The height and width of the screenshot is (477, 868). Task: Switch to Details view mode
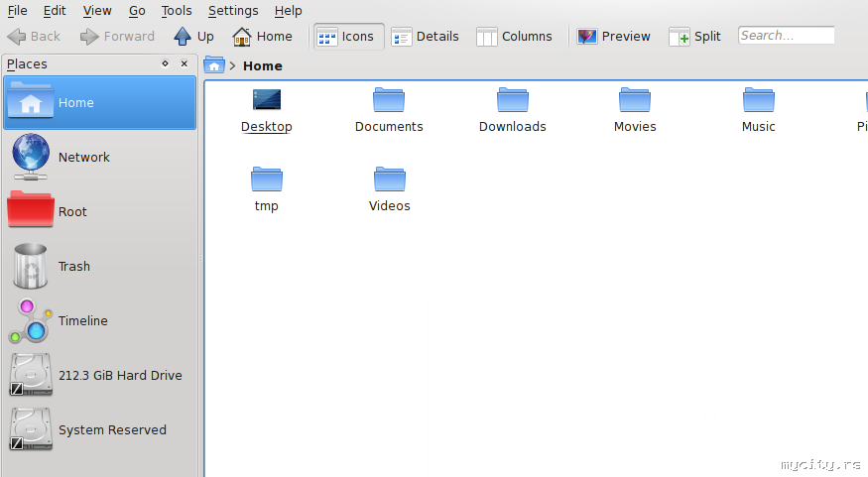tap(426, 37)
